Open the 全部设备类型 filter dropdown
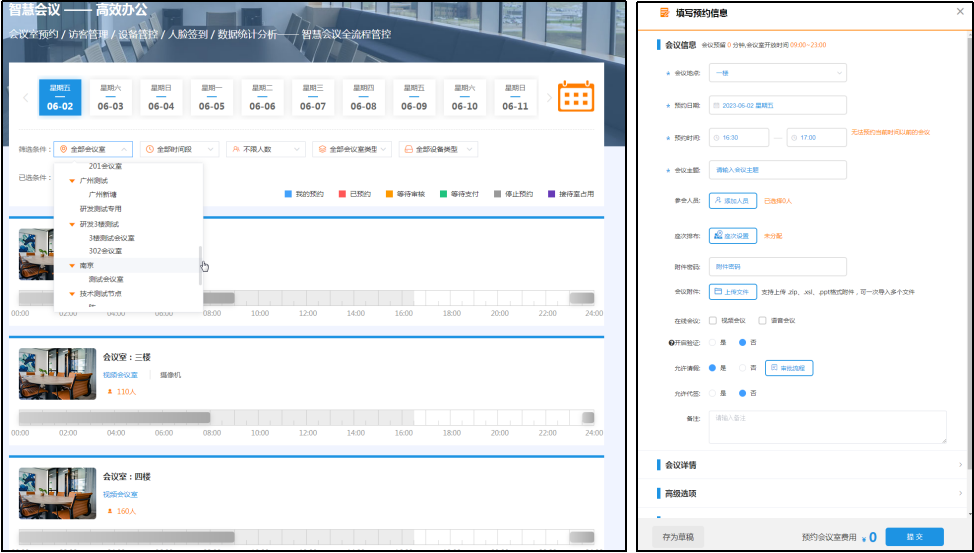This screenshot has width=974, height=553. [439, 150]
